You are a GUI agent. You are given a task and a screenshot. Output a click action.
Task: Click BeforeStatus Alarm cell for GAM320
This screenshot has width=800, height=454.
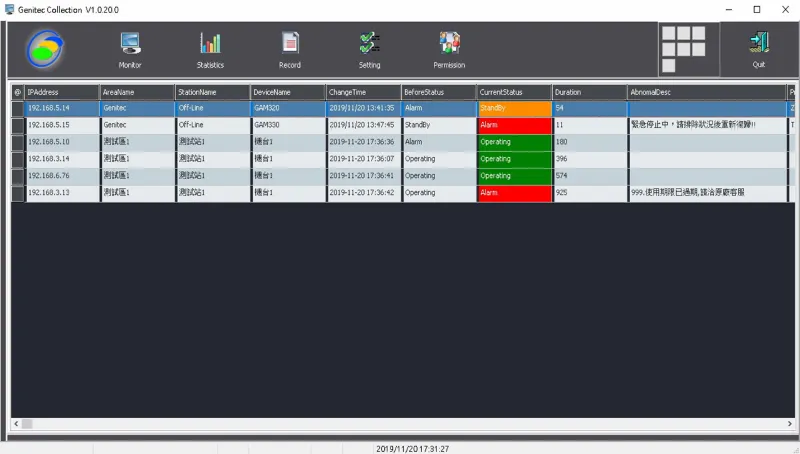pyautogui.click(x=439, y=108)
